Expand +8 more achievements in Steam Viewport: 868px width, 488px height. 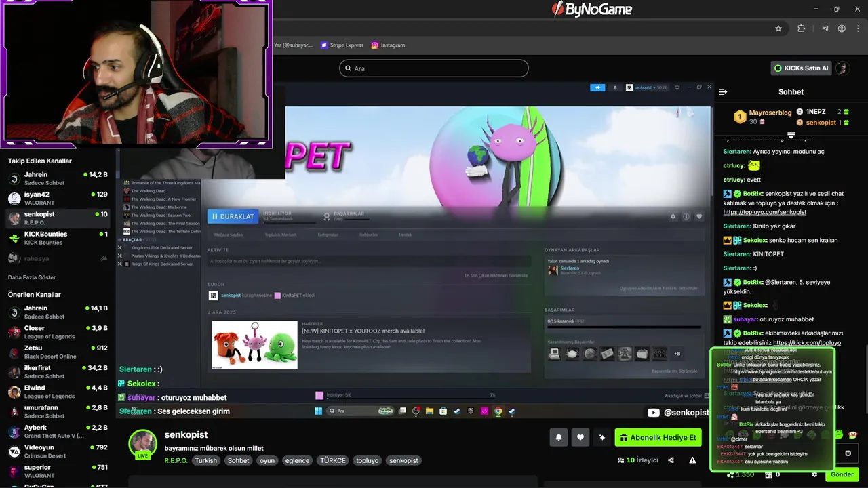(677, 354)
